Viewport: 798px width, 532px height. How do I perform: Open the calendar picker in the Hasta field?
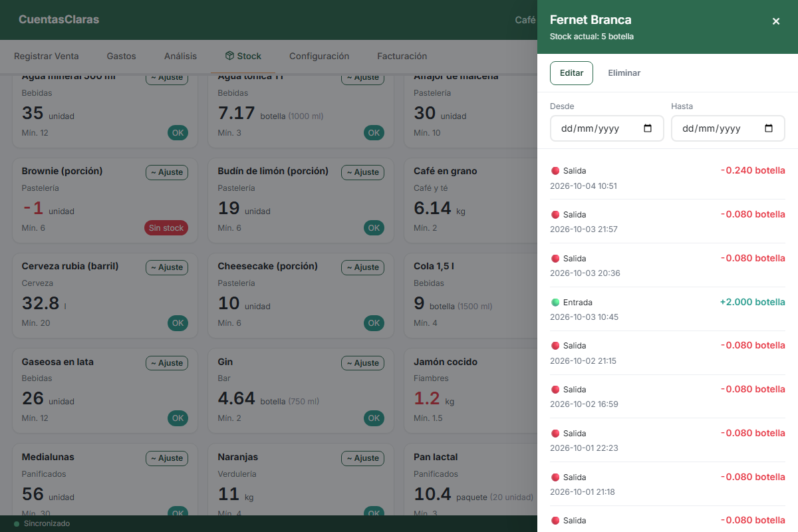click(x=769, y=128)
